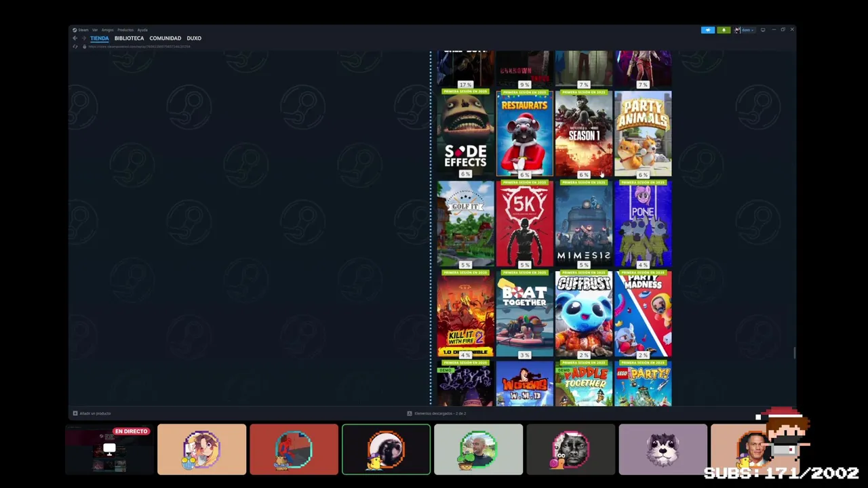
Task: Open the green notifications bell
Action: [724, 30]
